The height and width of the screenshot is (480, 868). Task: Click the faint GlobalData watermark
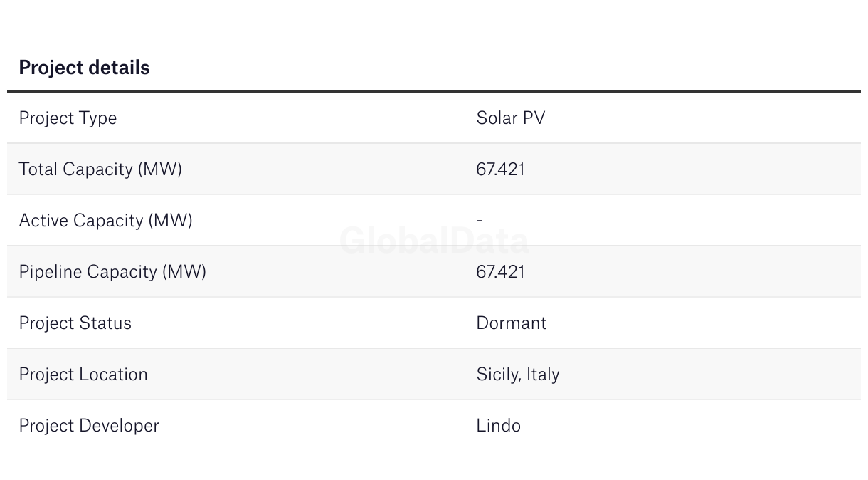[x=434, y=241]
